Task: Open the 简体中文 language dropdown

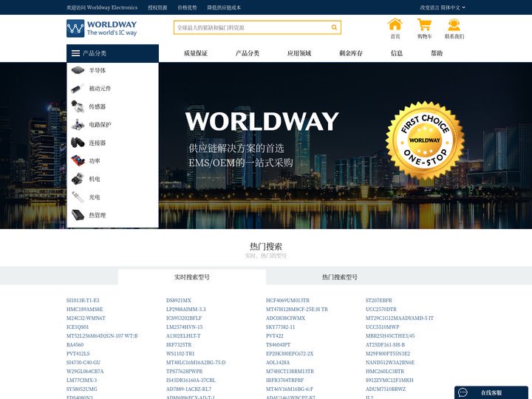Action: click(453, 7)
